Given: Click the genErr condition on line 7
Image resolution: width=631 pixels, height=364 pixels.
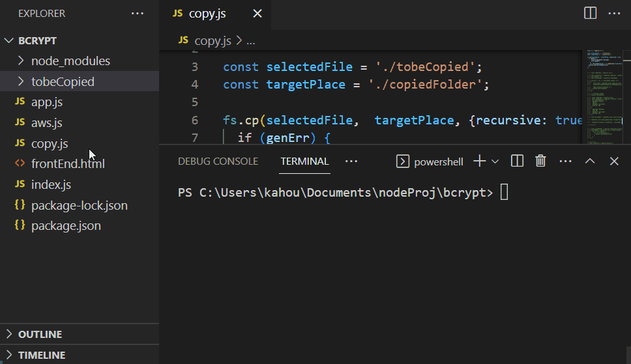Looking at the screenshot, I should tap(287, 138).
